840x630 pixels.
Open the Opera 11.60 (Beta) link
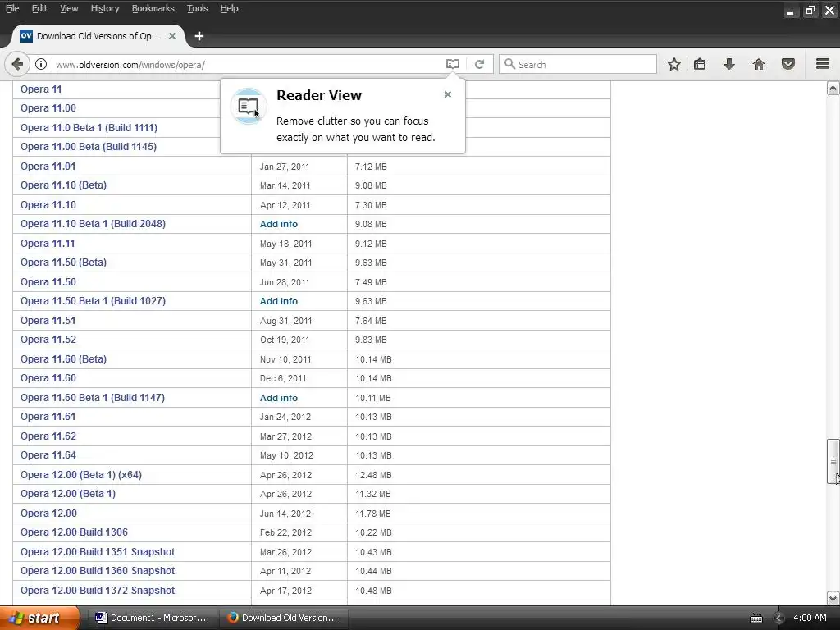(x=63, y=359)
